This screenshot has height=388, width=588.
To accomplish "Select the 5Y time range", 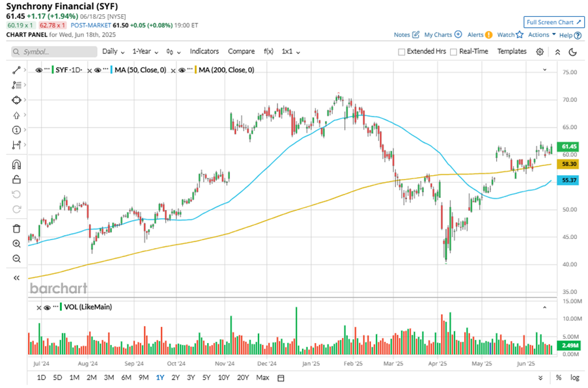I will point(206,378).
